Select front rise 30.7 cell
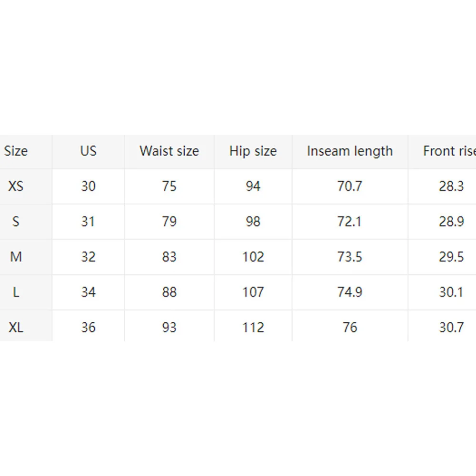 pyautogui.click(x=451, y=327)
